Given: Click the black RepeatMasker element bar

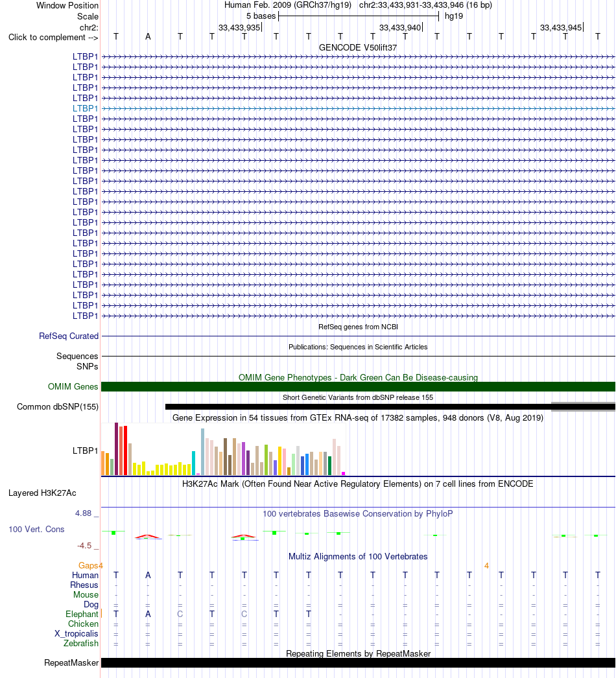Looking at the screenshot, I should [358, 663].
